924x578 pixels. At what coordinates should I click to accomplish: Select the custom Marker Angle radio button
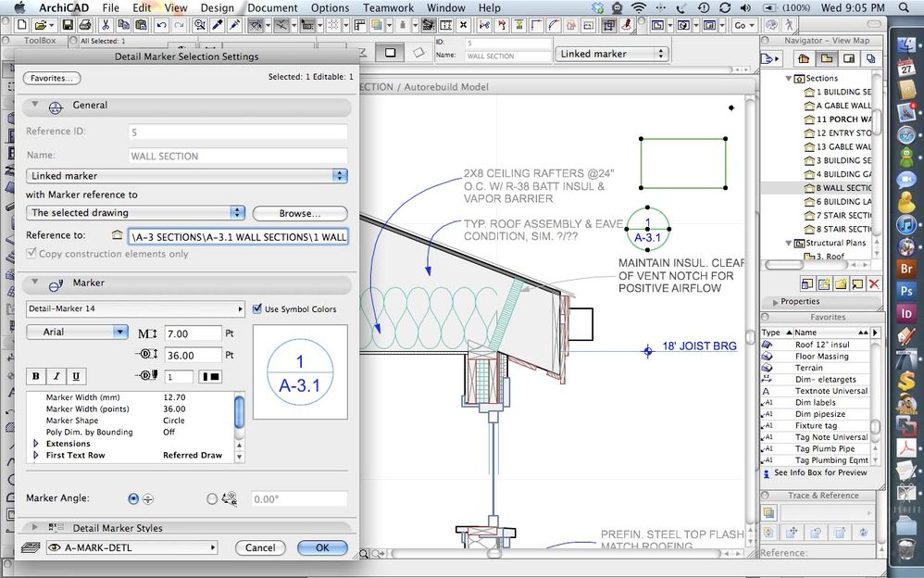212,499
